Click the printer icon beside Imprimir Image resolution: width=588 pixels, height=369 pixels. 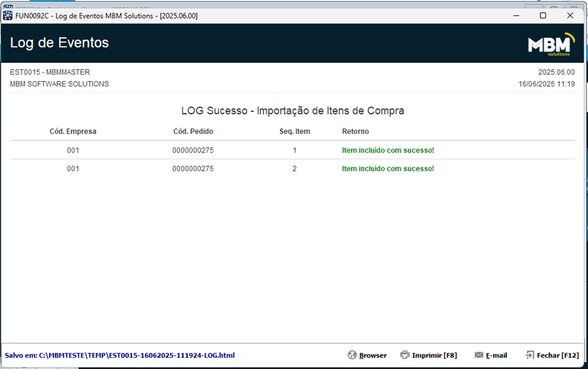[x=405, y=355]
